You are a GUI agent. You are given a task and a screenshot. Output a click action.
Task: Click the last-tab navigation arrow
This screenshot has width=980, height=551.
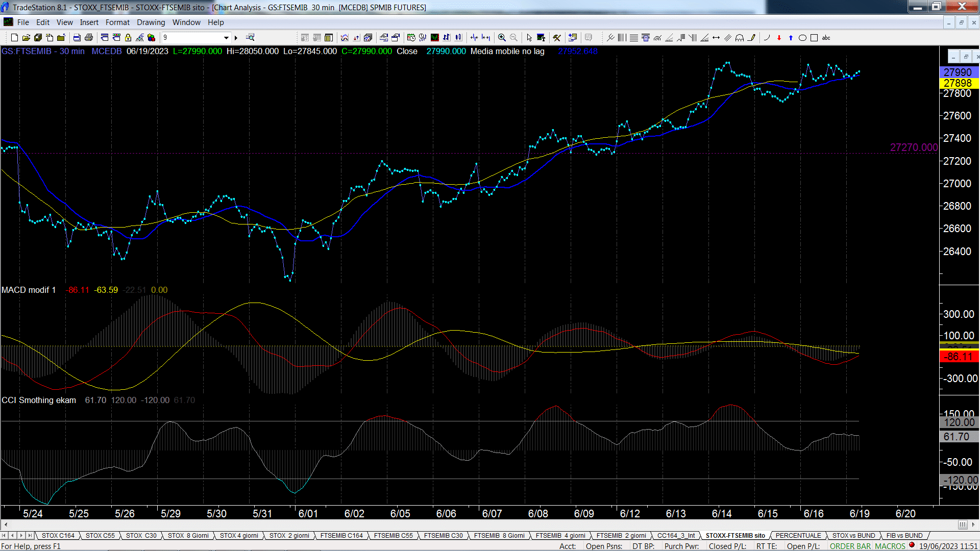tap(30, 535)
